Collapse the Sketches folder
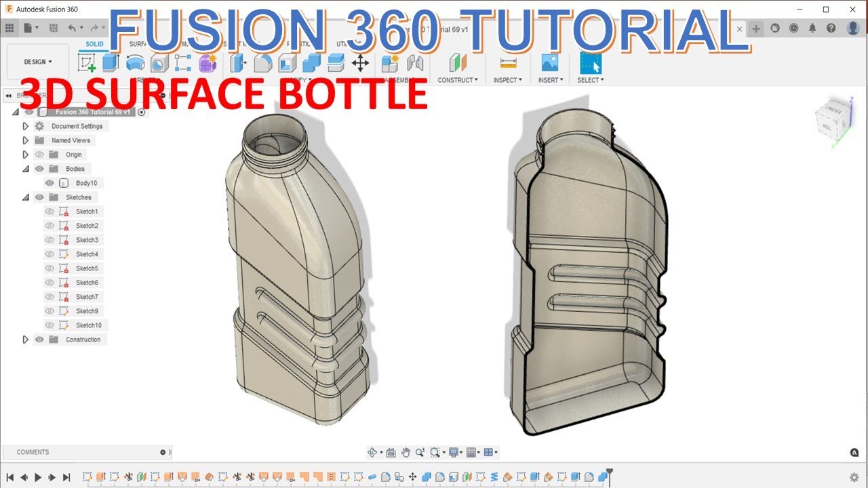This screenshot has height=488, width=868. pyautogui.click(x=26, y=197)
